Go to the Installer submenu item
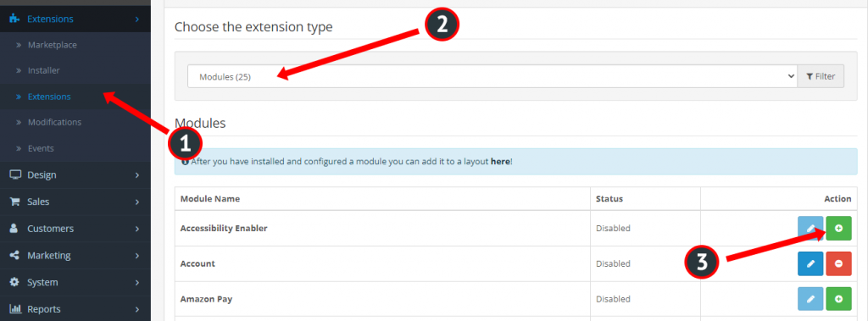This screenshot has height=321, width=868. point(44,71)
